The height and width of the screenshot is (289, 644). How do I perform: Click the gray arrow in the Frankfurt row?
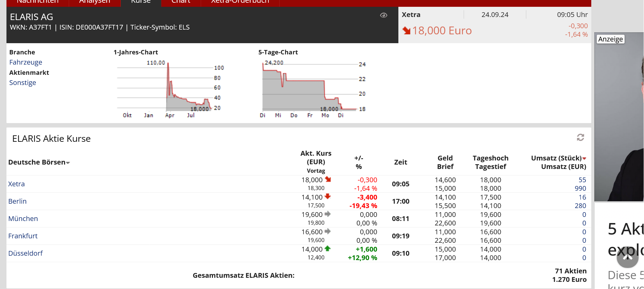tap(328, 232)
